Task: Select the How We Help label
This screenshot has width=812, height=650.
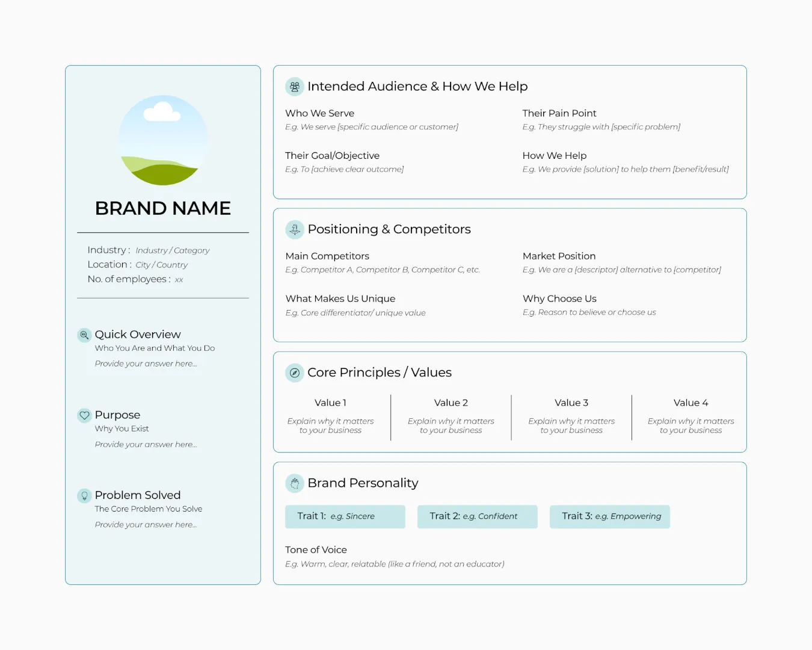Action: pyautogui.click(x=555, y=155)
